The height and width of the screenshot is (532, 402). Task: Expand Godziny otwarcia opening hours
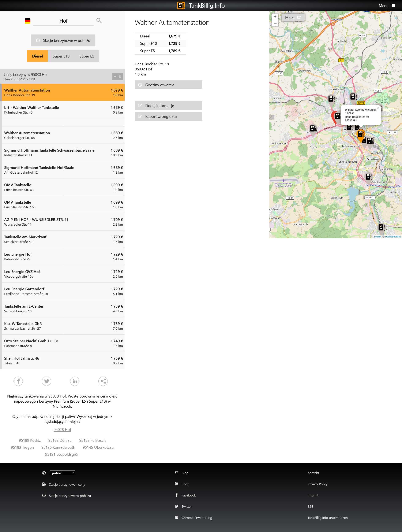[168, 85]
